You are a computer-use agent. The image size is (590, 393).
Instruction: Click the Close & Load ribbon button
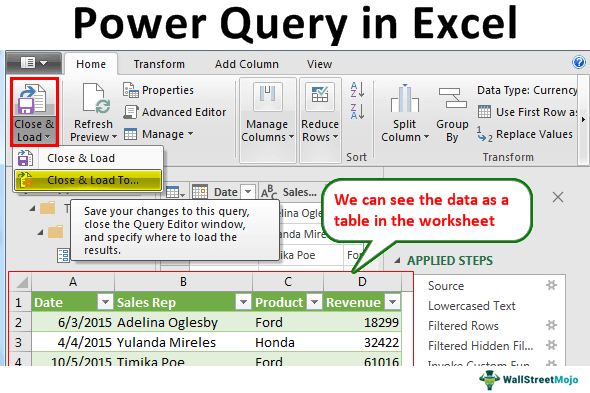34,112
